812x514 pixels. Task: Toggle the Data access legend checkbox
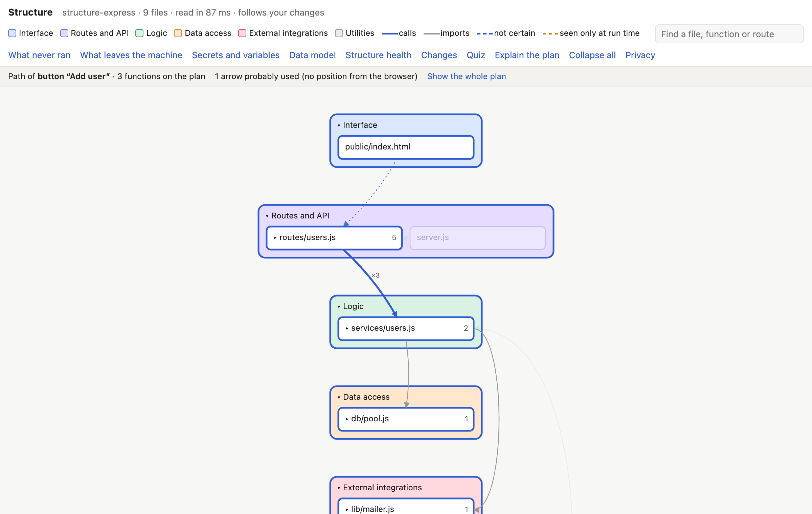coord(178,33)
